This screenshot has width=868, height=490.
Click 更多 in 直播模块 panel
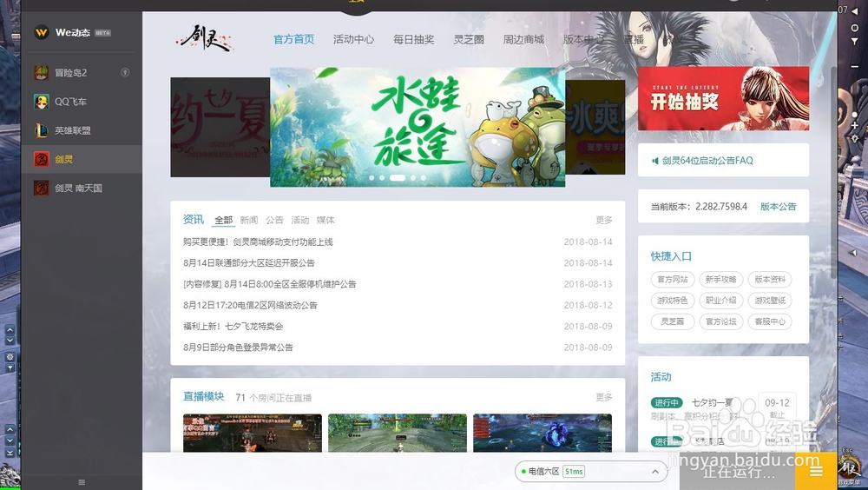(604, 397)
